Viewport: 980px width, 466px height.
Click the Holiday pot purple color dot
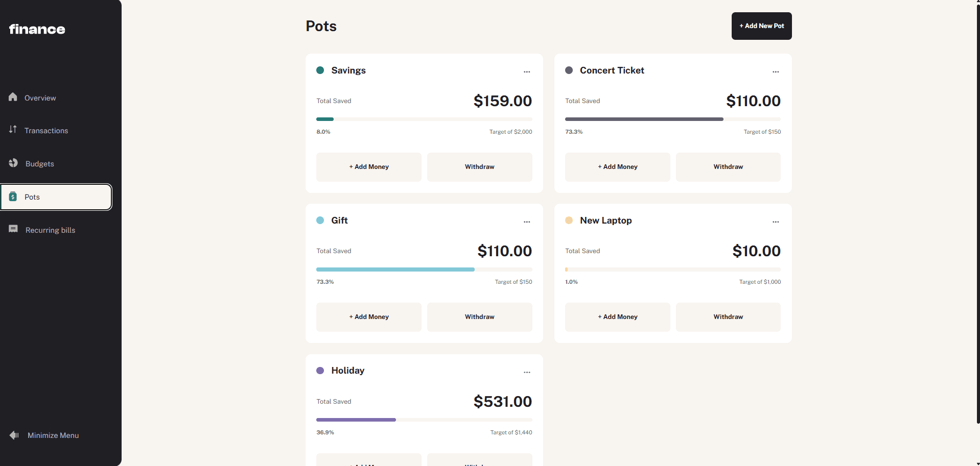tap(320, 371)
